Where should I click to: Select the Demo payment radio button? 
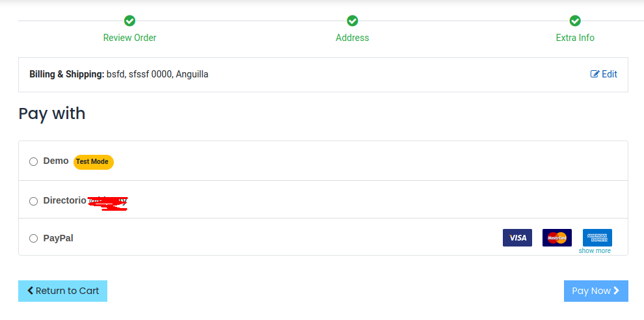click(x=33, y=161)
